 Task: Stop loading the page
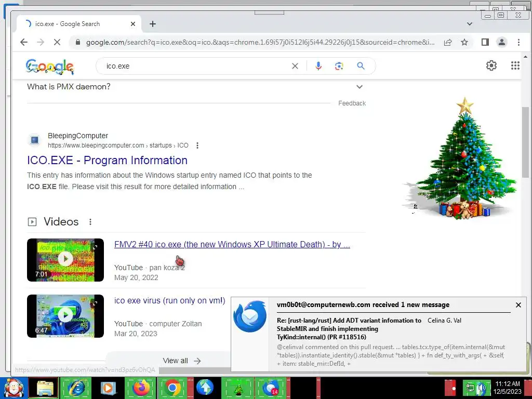[57, 42]
